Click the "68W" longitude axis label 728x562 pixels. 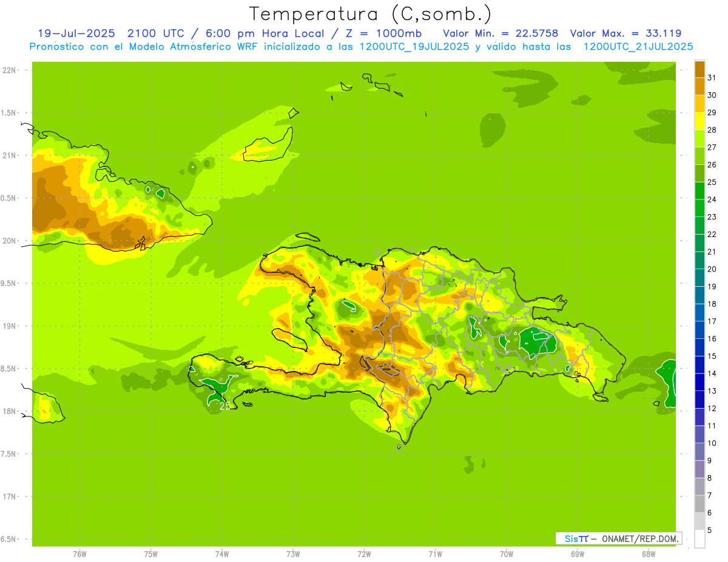(649, 554)
